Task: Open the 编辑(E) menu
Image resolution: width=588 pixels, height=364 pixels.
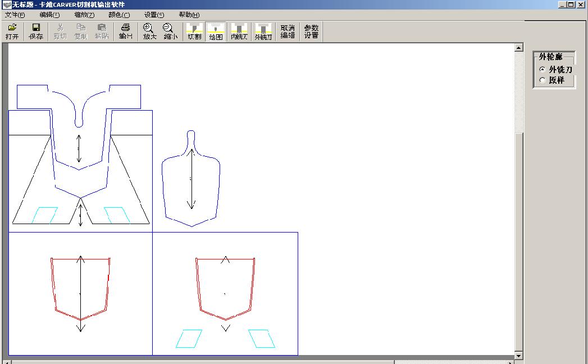Action: pyautogui.click(x=49, y=15)
